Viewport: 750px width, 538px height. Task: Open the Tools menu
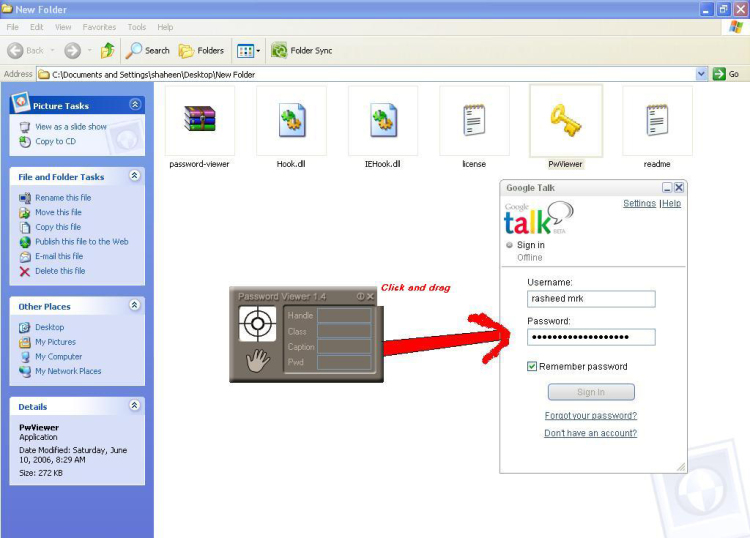point(137,27)
